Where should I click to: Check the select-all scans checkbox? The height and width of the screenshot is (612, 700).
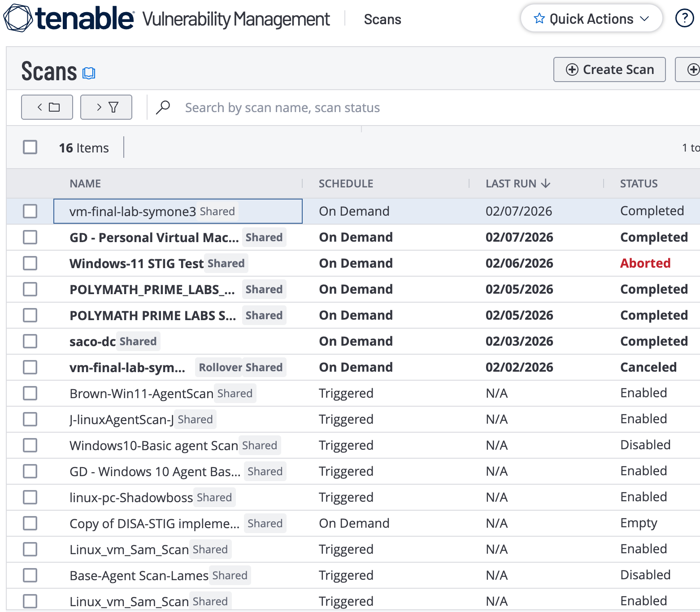point(30,147)
